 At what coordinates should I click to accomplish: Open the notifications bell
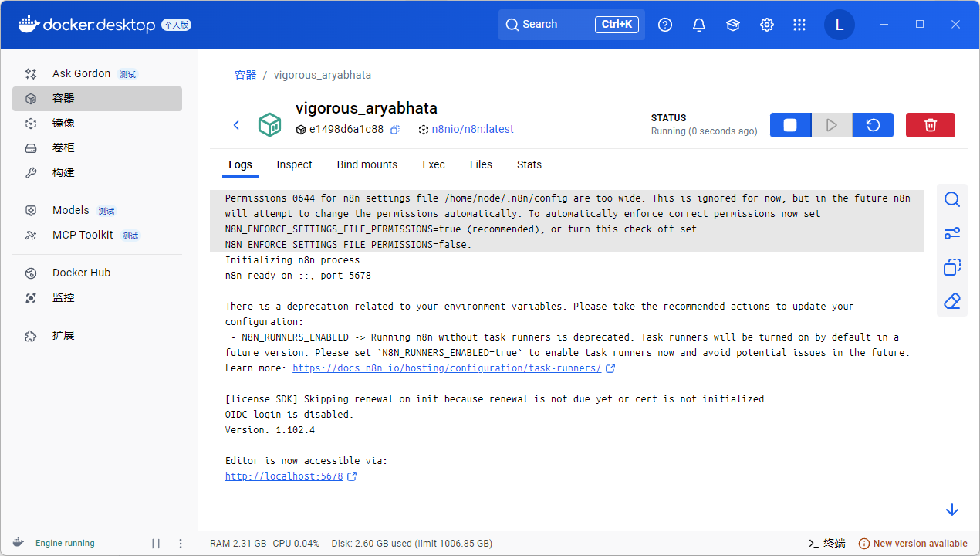click(x=699, y=25)
